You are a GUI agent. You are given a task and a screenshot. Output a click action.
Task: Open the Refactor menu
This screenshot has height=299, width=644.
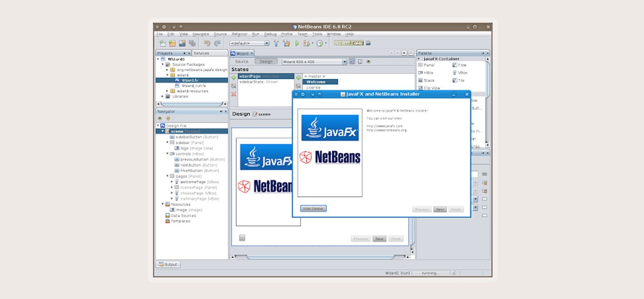coord(240,34)
